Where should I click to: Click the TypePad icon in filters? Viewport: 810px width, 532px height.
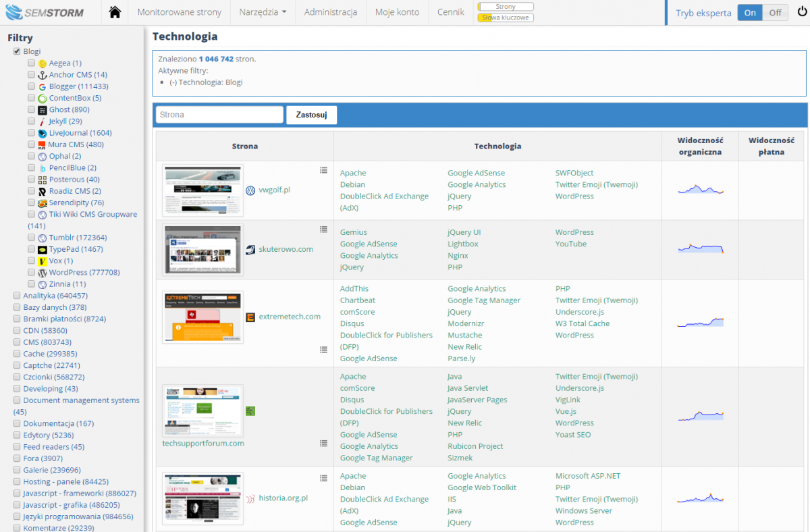[x=43, y=250]
